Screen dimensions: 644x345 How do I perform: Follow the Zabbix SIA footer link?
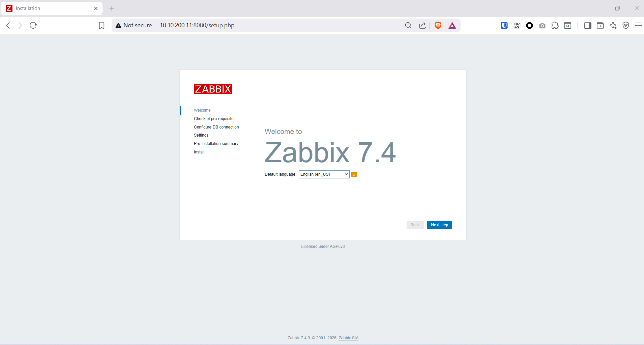pyautogui.click(x=348, y=338)
